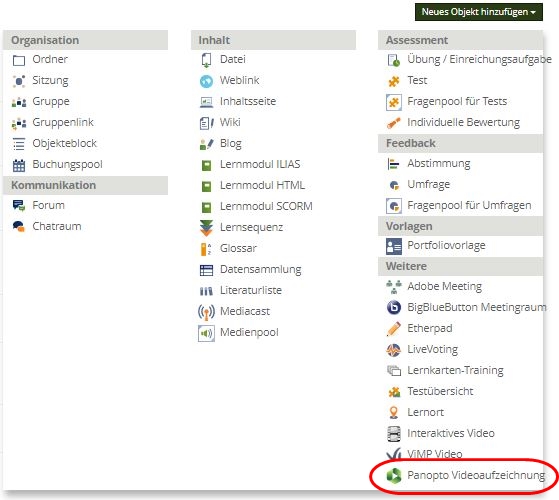Screen dimensions: 559x500
Task: Choose Übung / Einreichungsaufgabe item
Action: click(x=479, y=60)
